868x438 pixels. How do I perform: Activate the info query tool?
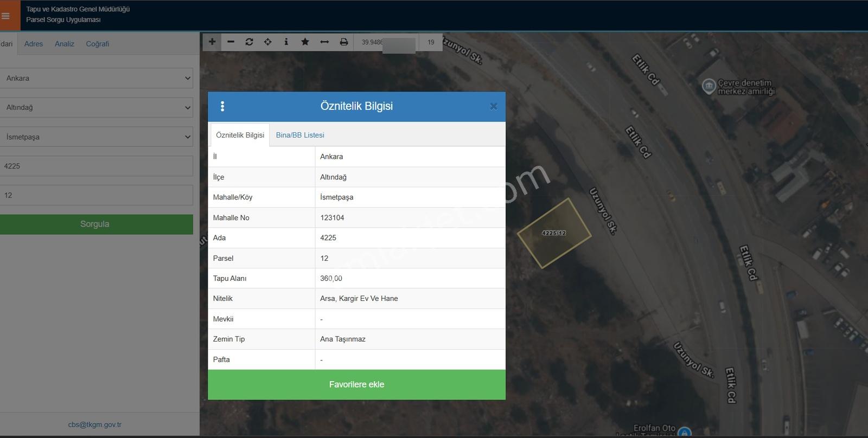286,42
